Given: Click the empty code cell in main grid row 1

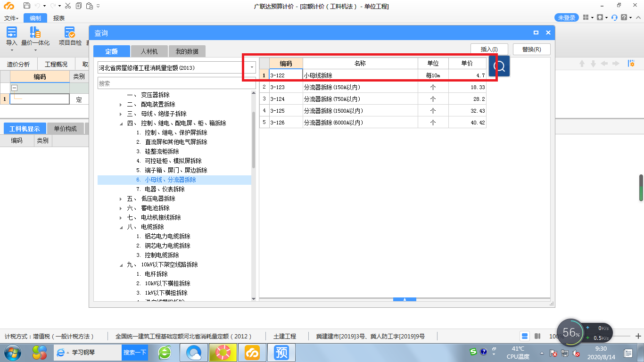Looking at the screenshot, I should click(x=40, y=99).
